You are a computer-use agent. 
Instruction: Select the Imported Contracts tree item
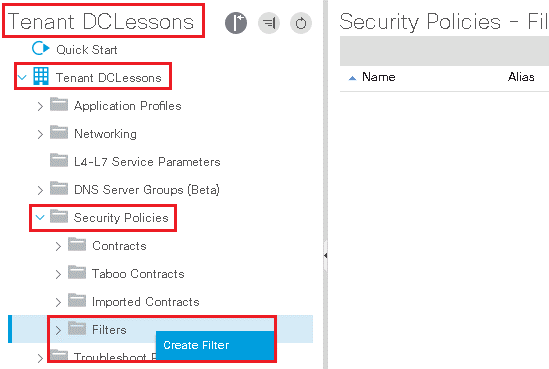click(145, 302)
